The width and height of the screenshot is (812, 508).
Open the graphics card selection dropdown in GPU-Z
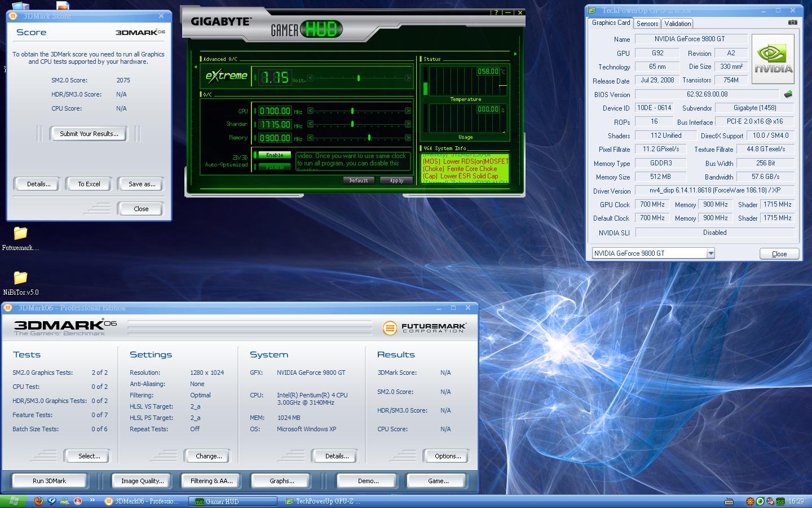(x=710, y=253)
